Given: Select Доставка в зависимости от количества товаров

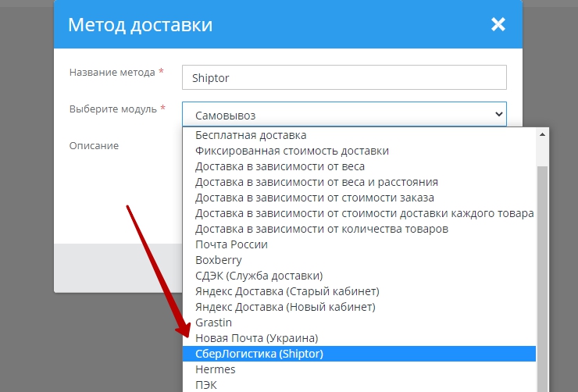Looking at the screenshot, I should click(322, 229).
